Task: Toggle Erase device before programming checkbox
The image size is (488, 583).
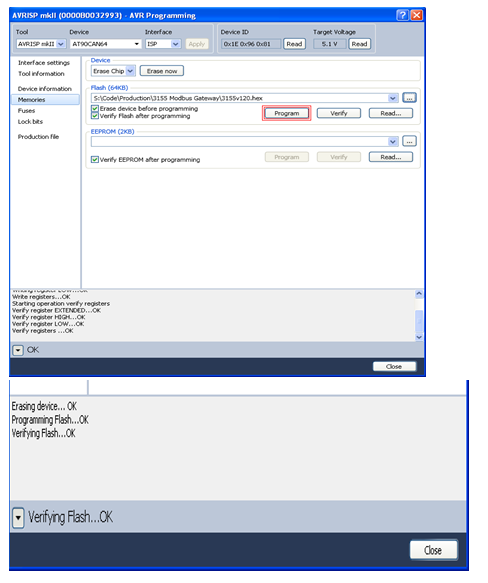Action: click(x=95, y=109)
